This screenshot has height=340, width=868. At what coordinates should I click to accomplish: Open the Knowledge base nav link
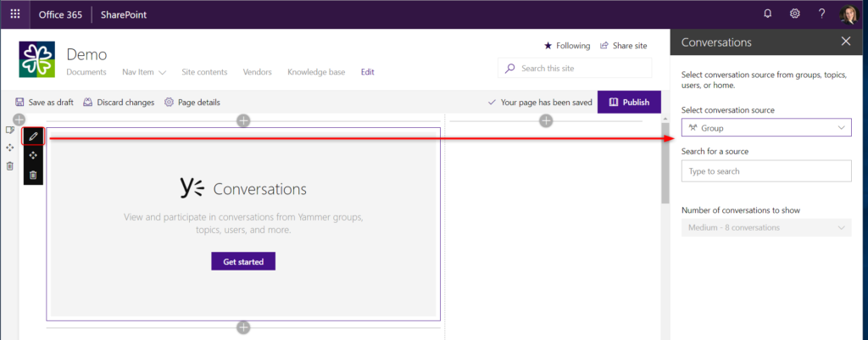(316, 72)
